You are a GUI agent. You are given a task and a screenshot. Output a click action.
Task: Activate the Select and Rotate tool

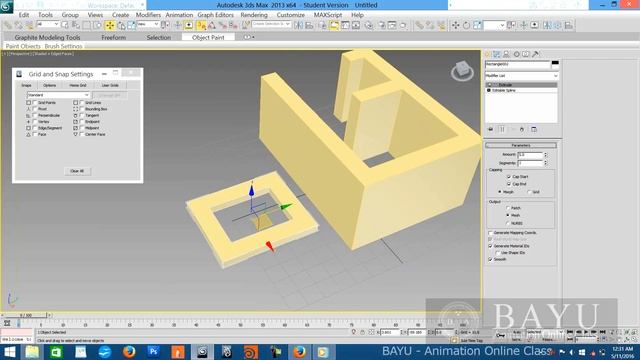tap(121, 25)
